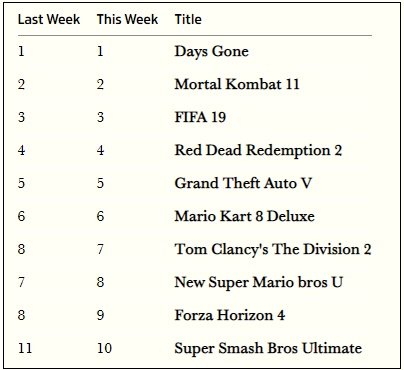The width and height of the screenshot is (404, 370).
Task: Click last-week rank 4 for Red Dead Redemption
Action: coord(21,150)
